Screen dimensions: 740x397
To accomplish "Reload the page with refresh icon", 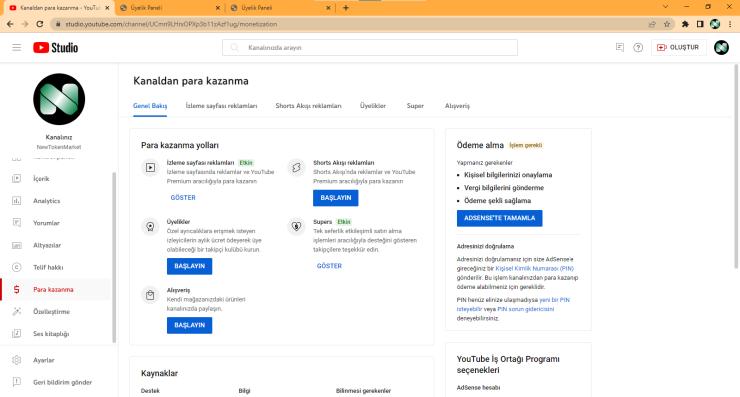I will 40,24.
